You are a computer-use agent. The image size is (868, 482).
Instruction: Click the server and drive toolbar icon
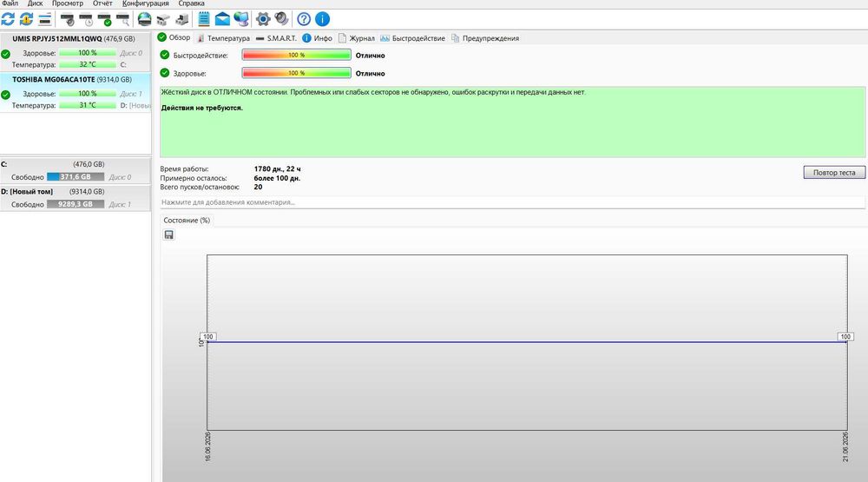coord(181,20)
